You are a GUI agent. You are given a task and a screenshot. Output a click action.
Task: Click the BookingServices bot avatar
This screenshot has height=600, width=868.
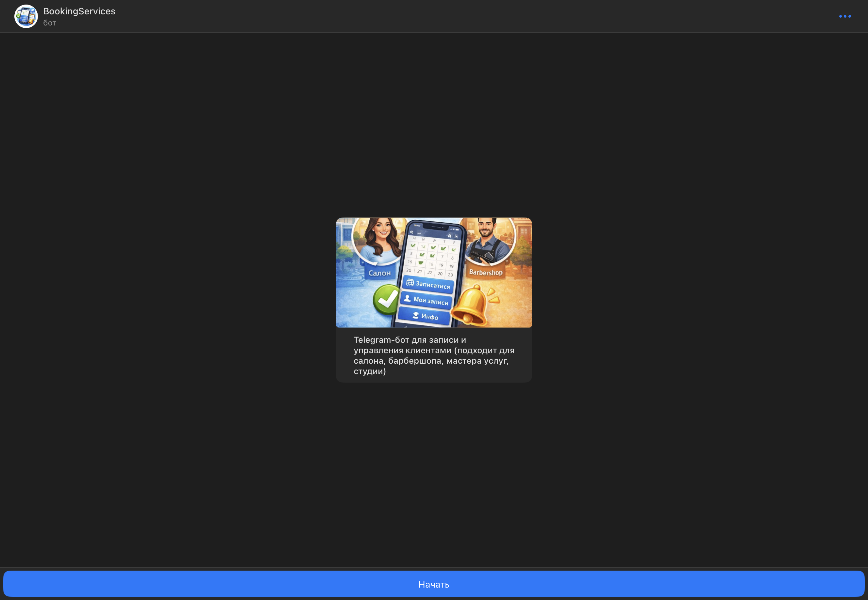pyautogui.click(x=26, y=16)
